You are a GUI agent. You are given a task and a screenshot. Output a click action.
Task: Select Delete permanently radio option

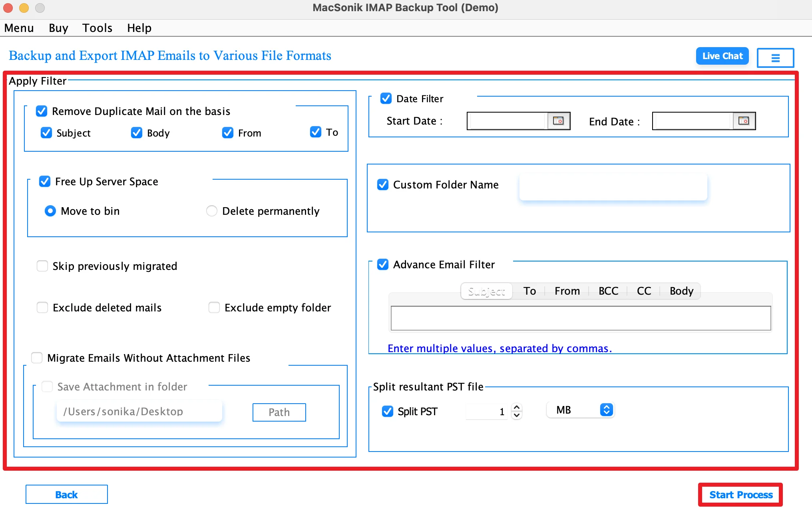coord(212,211)
